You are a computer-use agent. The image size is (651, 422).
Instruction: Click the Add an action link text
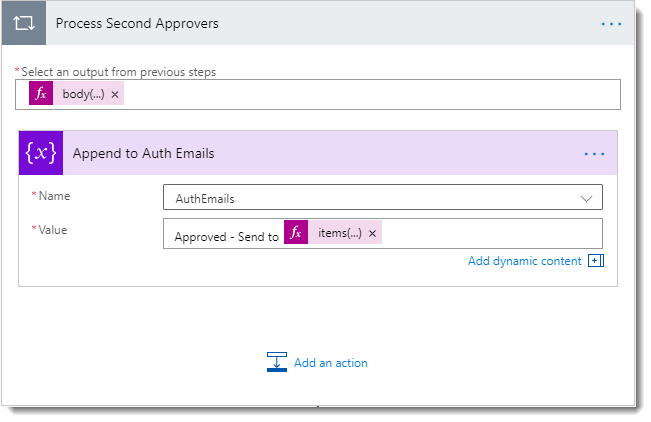pyautogui.click(x=330, y=363)
